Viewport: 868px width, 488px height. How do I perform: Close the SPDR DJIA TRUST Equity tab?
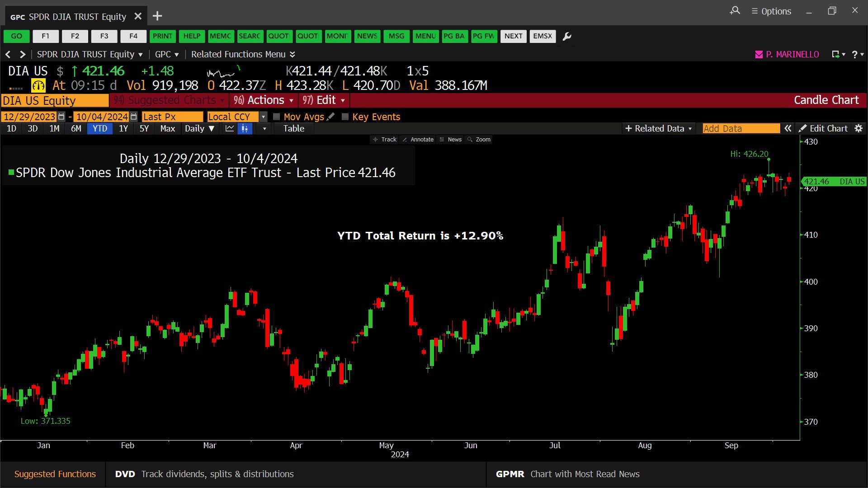click(138, 16)
